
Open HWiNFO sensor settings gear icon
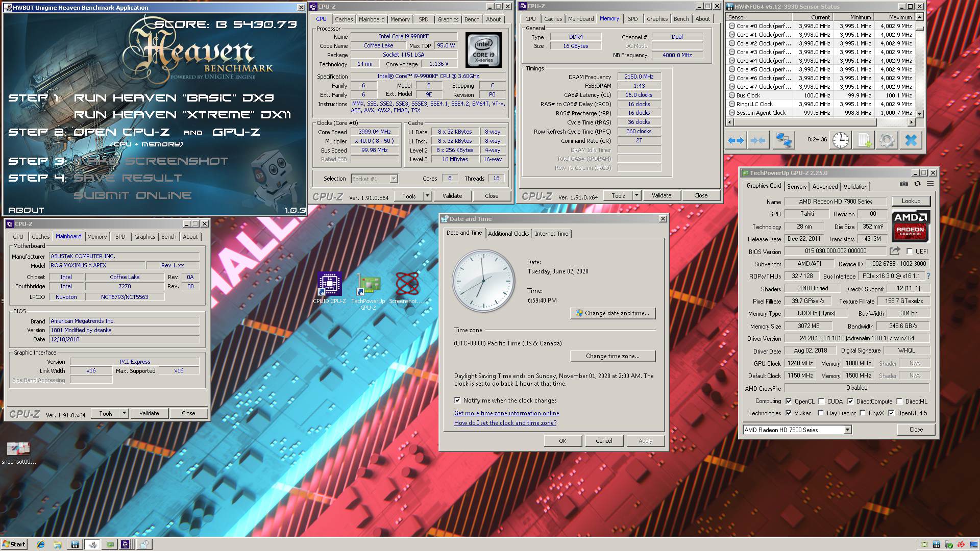(x=887, y=140)
